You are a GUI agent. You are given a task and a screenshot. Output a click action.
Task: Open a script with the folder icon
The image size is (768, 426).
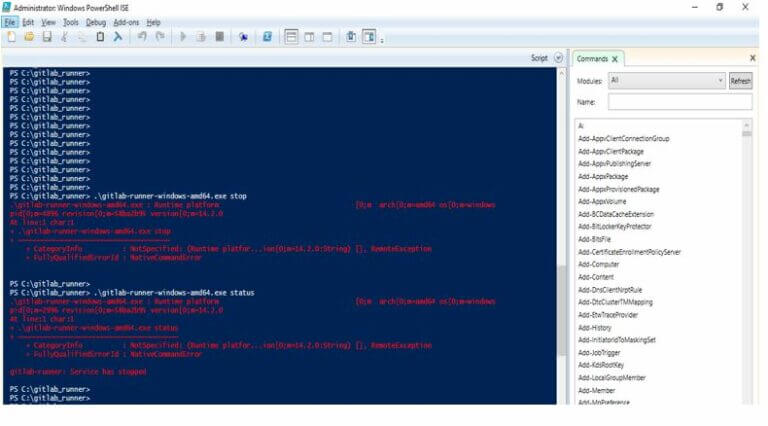(29, 37)
